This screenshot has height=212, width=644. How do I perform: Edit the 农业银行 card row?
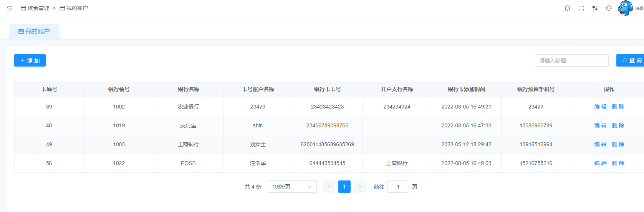point(600,107)
